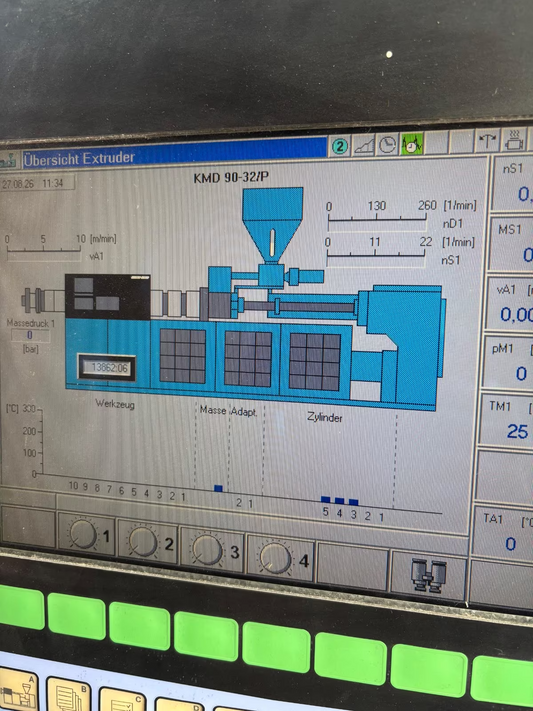Click the Zylinder zone 3 temperature bar
Viewport: 533px width, 711px height.
point(353,502)
